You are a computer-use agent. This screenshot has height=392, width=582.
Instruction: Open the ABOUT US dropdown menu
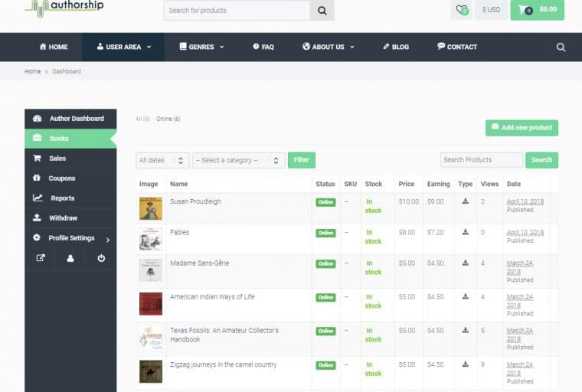pos(328,47)
